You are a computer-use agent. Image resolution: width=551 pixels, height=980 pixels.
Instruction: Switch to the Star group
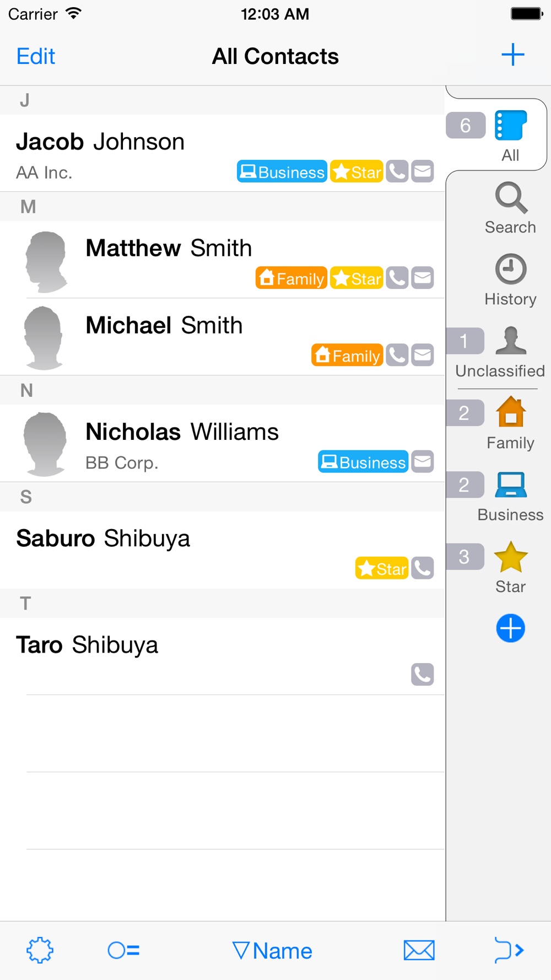coord(510,568)
